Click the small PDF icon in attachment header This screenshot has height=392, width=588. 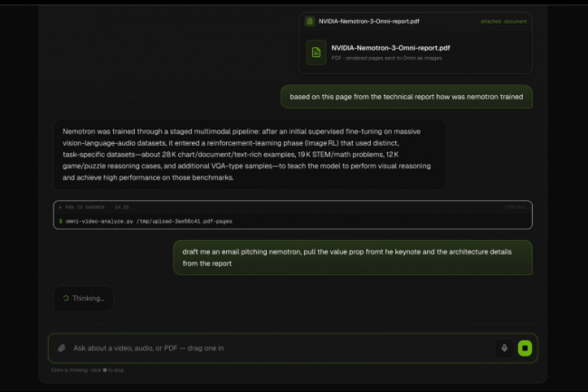pyautogui.click(x=309, y=20)
